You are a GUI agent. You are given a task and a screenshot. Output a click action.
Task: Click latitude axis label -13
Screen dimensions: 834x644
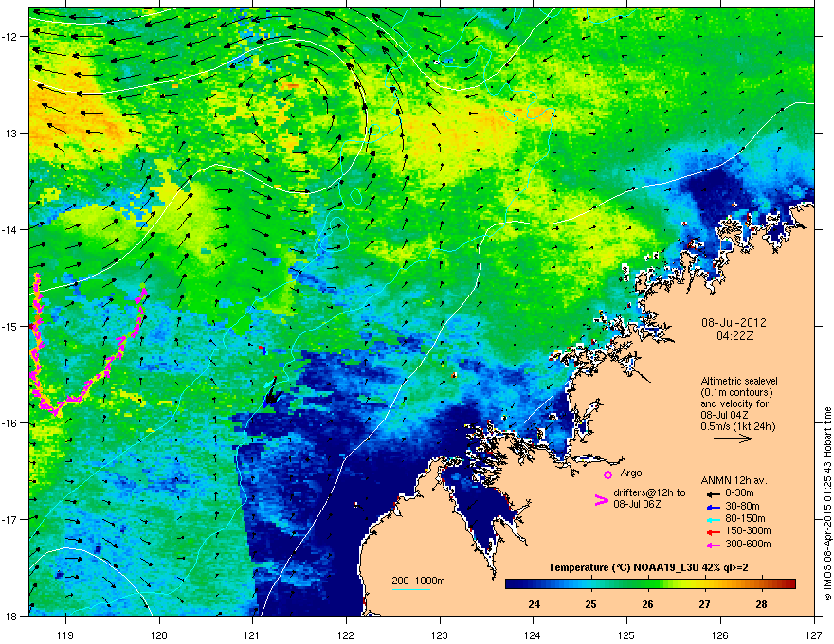[10, 133]
